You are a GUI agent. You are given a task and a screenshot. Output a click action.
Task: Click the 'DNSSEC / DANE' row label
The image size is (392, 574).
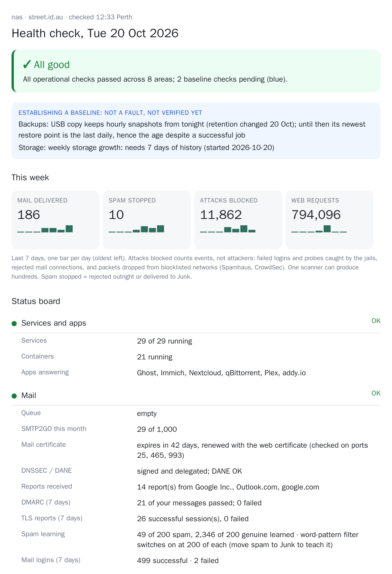(46, 470)
